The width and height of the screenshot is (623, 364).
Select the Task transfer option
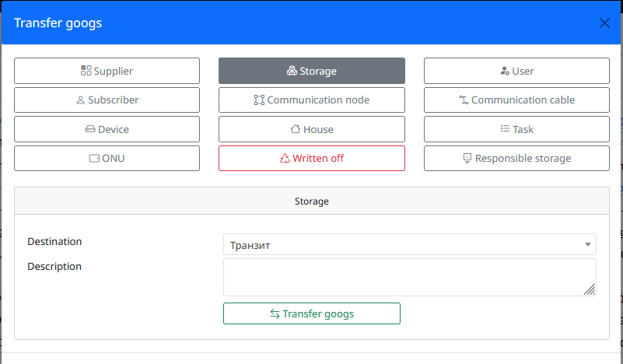(516, 129)
